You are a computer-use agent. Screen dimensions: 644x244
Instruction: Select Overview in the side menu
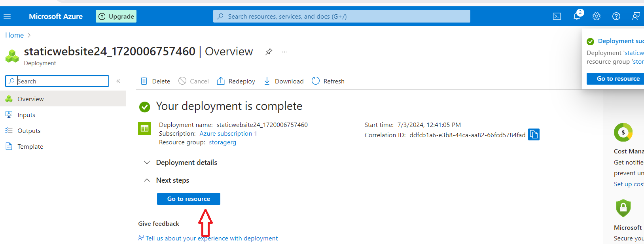pyautogui.click(x=63, y=99)
